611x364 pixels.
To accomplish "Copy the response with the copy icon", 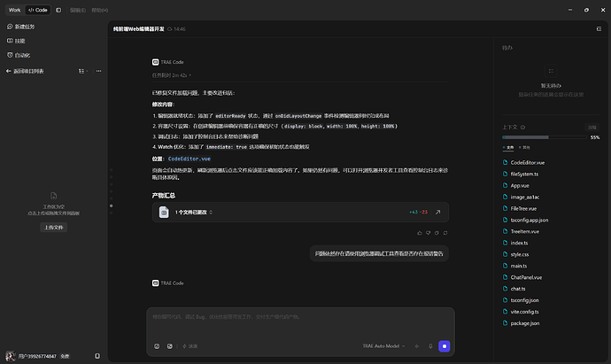I will point(437,233).
